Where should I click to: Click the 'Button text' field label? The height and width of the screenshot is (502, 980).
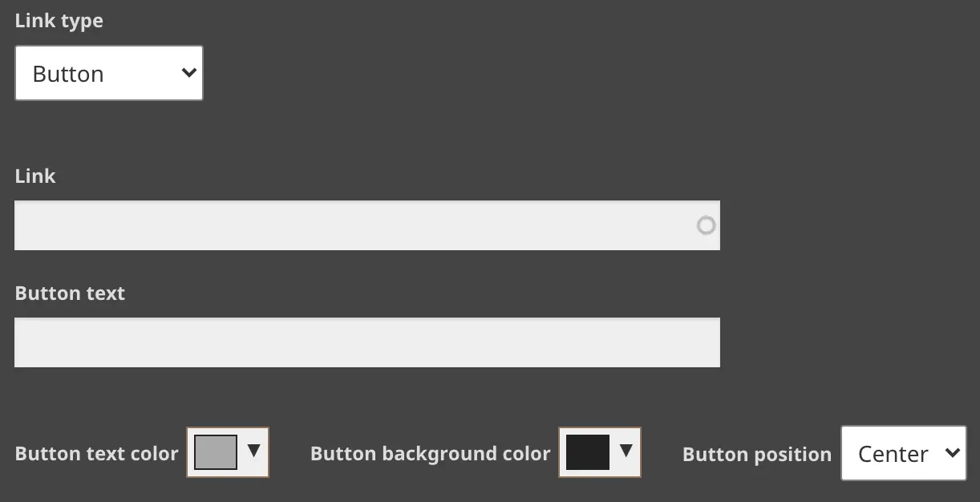coord(70,294)
